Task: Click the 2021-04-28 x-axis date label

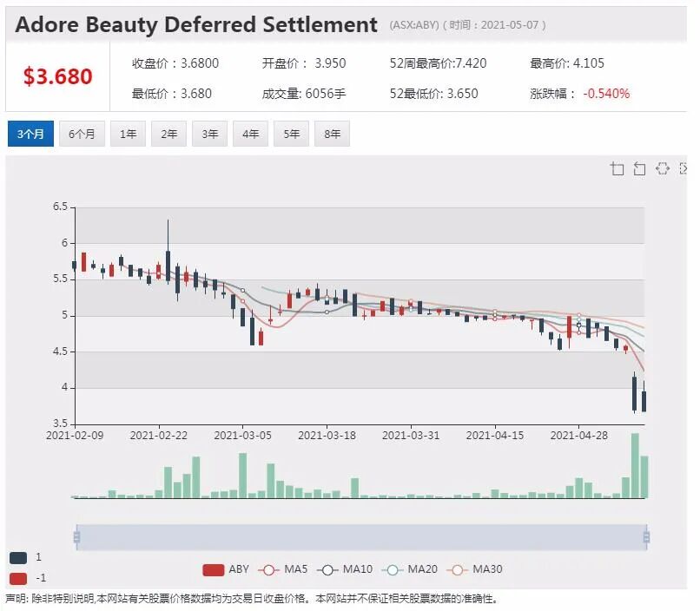Action: tap(579, 436)
